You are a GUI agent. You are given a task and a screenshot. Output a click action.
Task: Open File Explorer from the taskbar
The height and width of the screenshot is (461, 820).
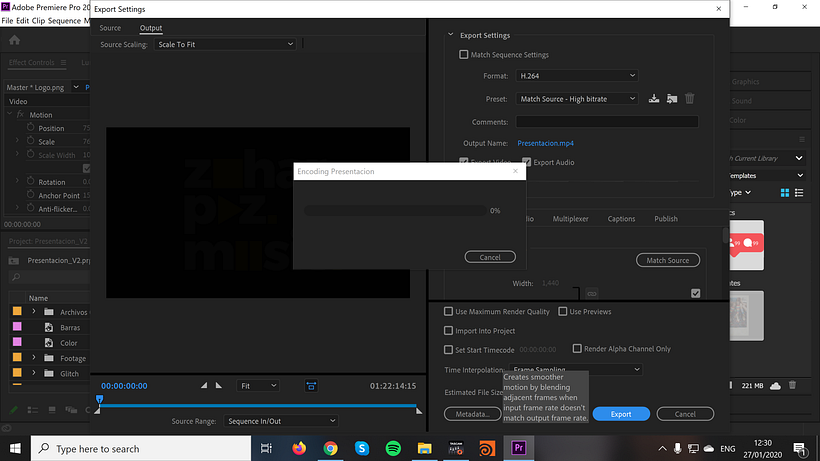pos(425,448)
